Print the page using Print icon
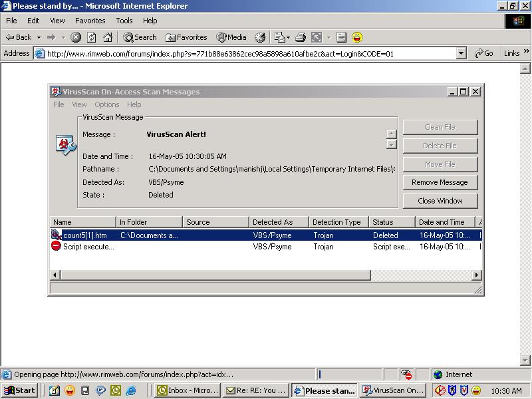The height and width of the screenshot is (399, 532). pos(301,37)
